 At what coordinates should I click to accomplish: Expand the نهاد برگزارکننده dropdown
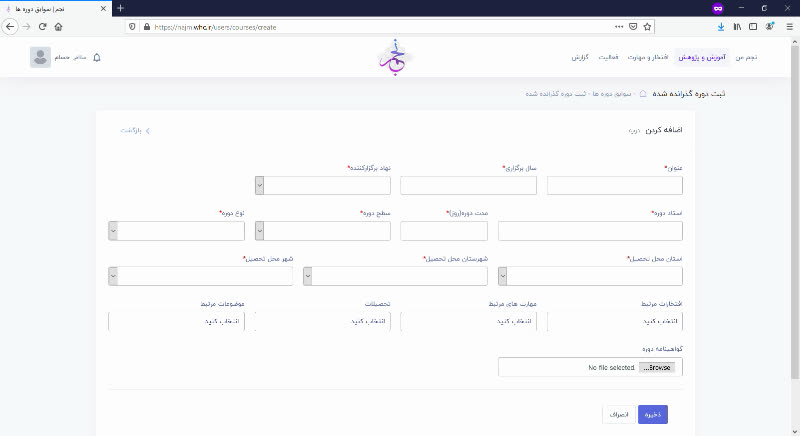point(260,186)
